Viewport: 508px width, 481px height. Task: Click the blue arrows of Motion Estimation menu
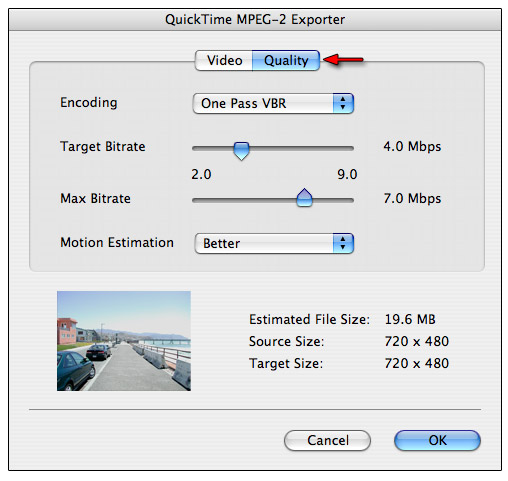[343, 243]
